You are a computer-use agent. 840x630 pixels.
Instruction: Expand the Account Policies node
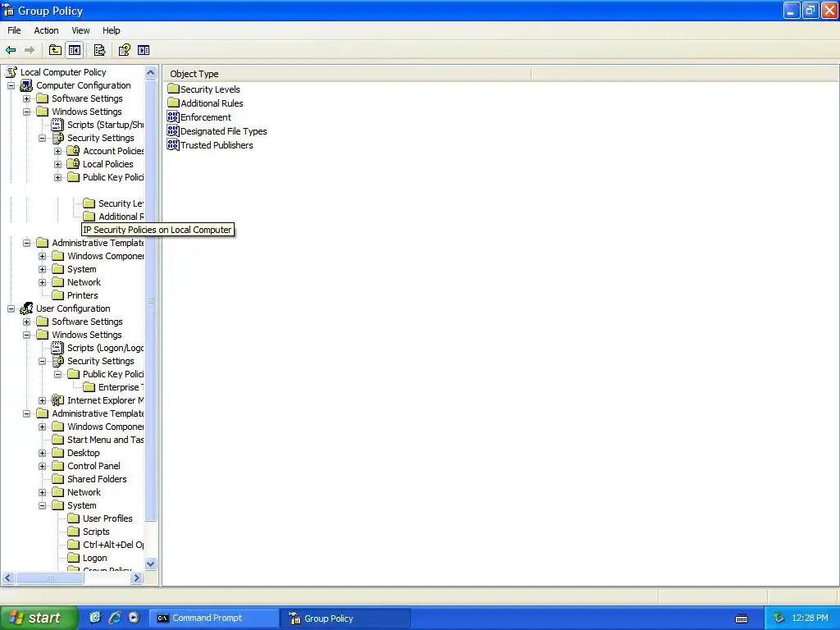pos(58,151)
